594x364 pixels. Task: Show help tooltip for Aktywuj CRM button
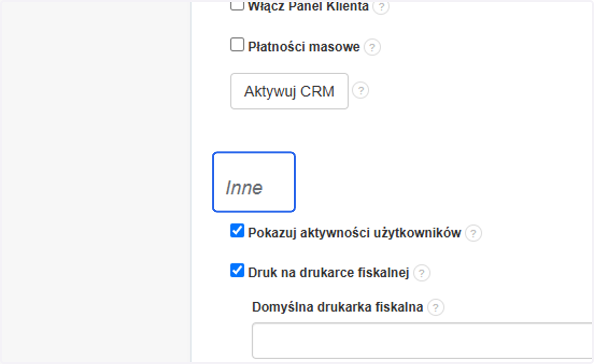pos(360,91)
